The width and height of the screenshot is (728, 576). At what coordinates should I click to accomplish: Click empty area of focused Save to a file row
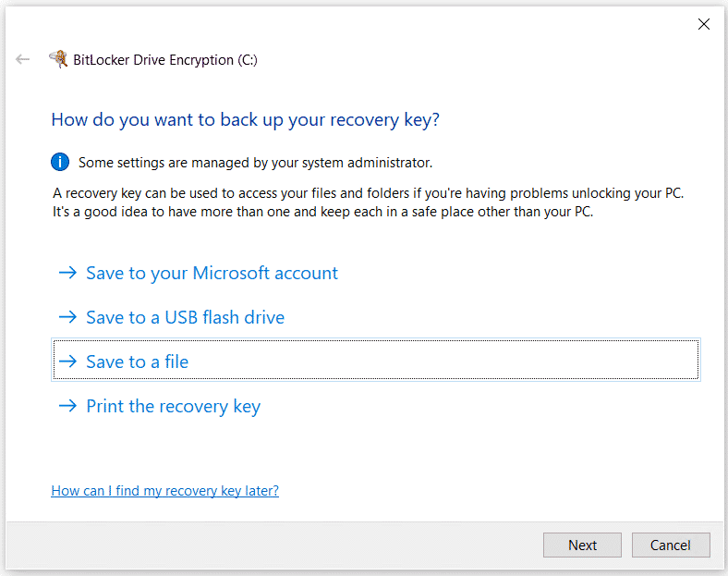(441, 361)
